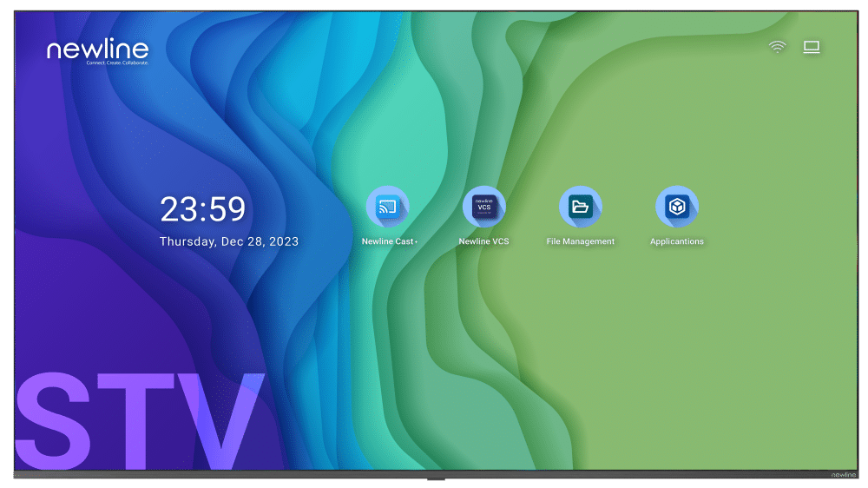Tap the Wi-Fi status icon
The width and height of the screenshot is (868, 488).
(x=777, y=47)
